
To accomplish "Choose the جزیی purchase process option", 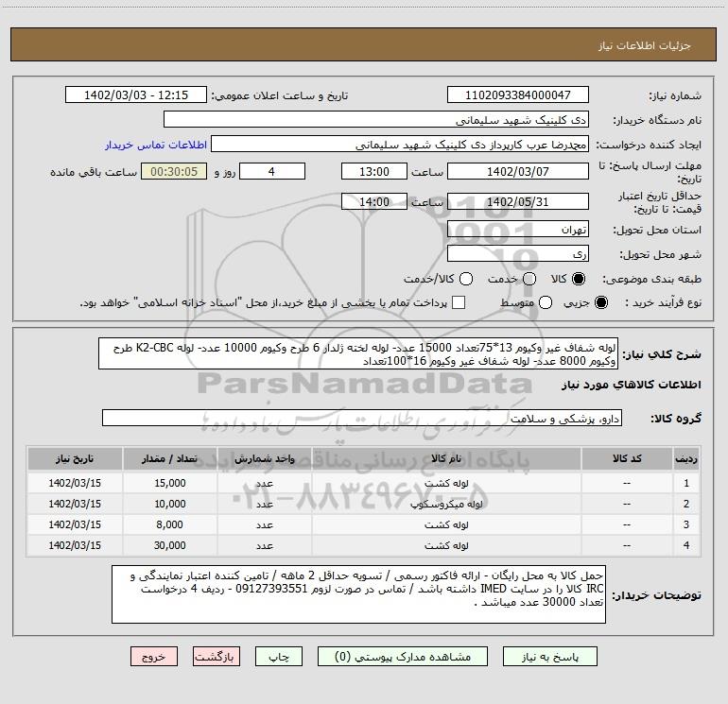I will (x=601, y=302).
